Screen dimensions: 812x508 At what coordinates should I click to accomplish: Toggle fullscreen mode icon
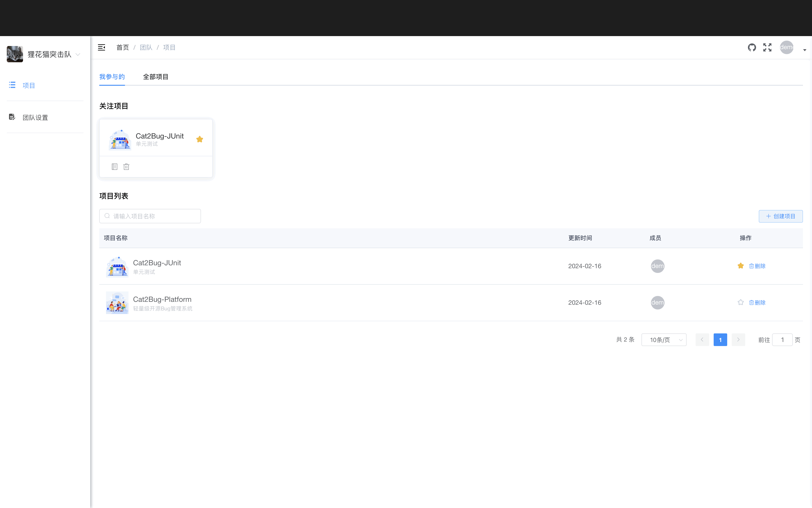click(767, 47)
